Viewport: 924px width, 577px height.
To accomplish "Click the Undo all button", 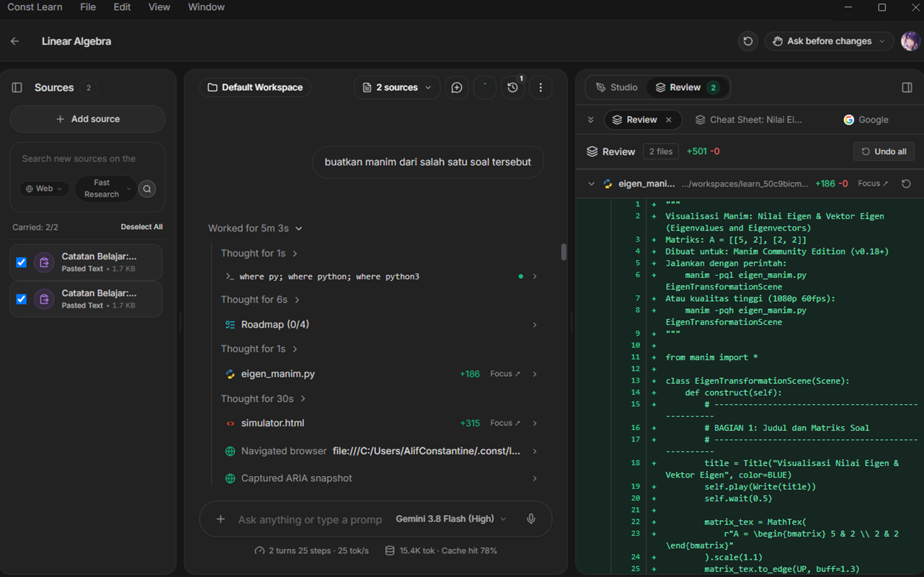I will (x=884, y=151).
